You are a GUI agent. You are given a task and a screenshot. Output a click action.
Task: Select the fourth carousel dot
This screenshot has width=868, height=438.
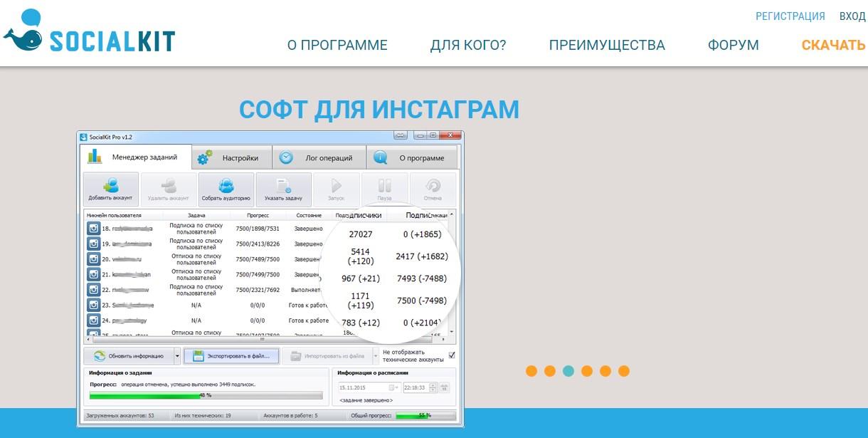587,371
